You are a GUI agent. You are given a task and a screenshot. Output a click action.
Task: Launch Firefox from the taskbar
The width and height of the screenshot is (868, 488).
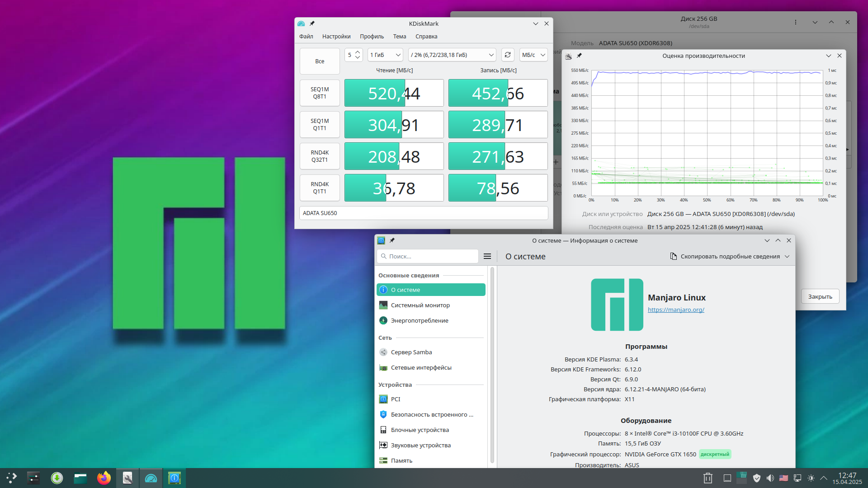104,478
